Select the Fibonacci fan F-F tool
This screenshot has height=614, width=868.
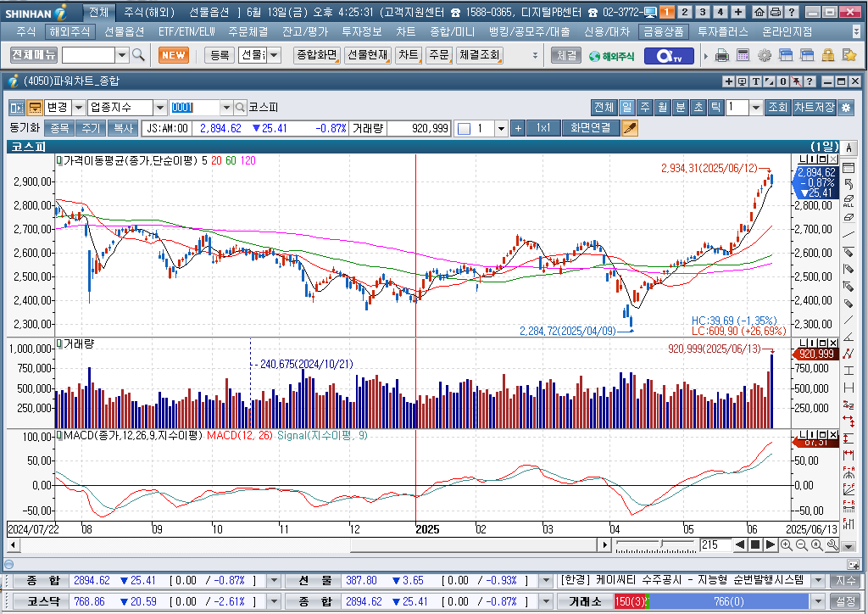[x=848, y=489]
